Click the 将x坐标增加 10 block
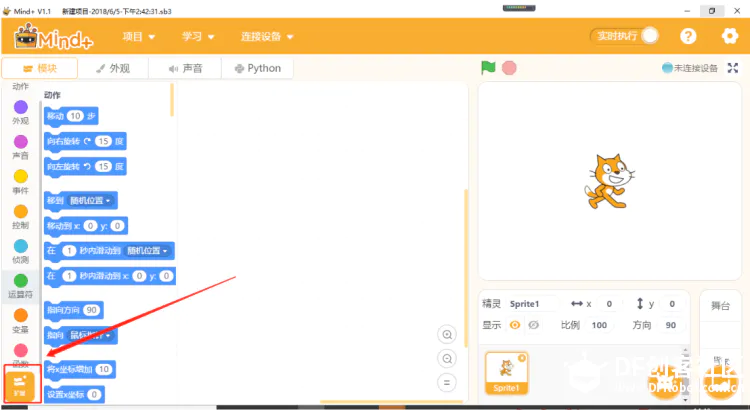The image size is (750, 410). click(x=80, y=369)
